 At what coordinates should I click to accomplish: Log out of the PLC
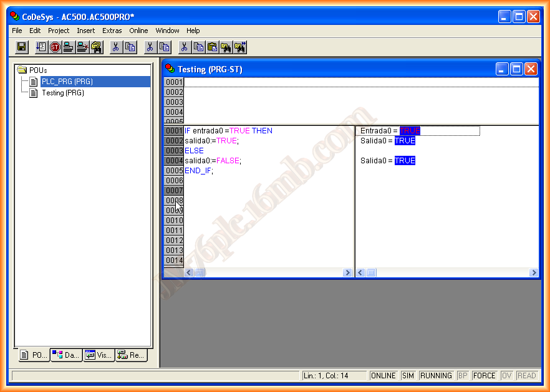point(80,47)
